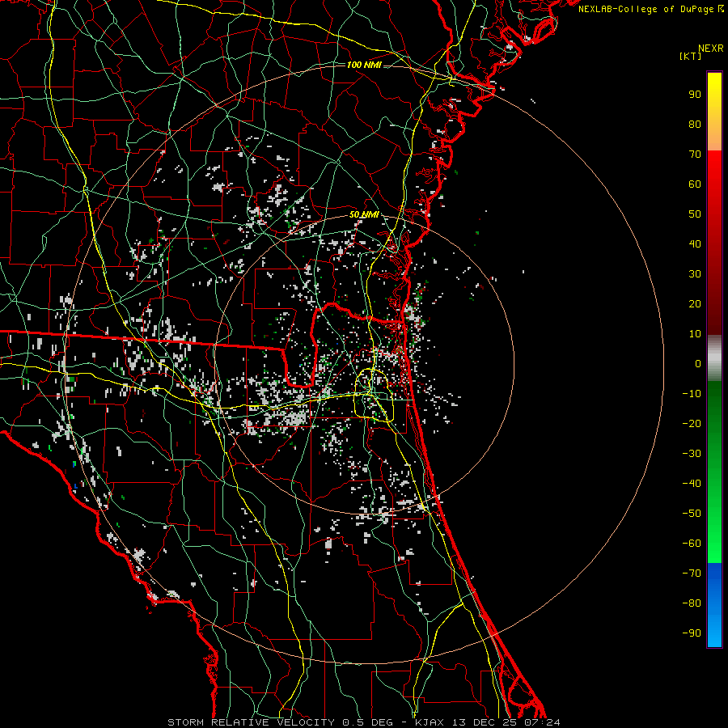Image resolution: width=728 pixels, height=728 pixels.
Task: Select the 20 value on the velocity scale
Action: [x=695, y=304]
